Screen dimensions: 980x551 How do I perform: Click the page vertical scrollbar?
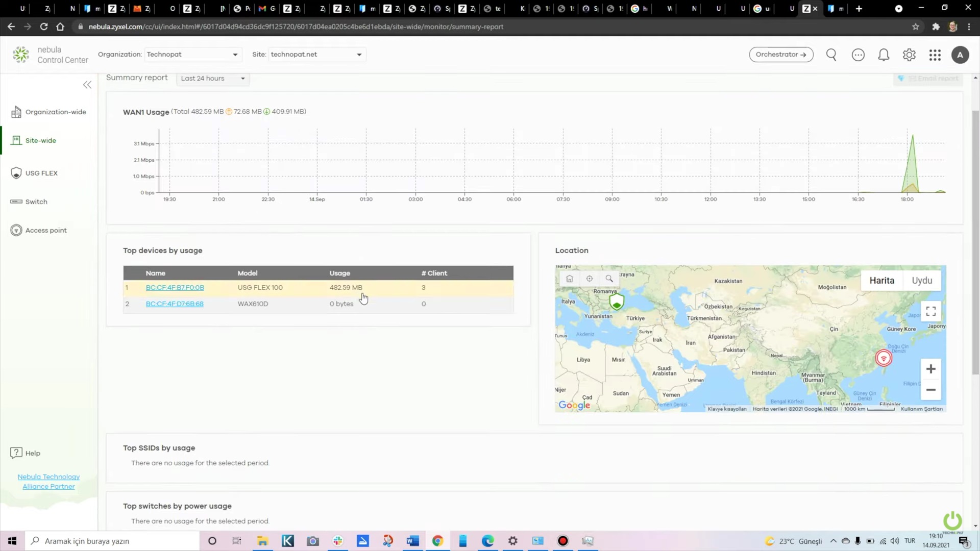tap(975, 242)
